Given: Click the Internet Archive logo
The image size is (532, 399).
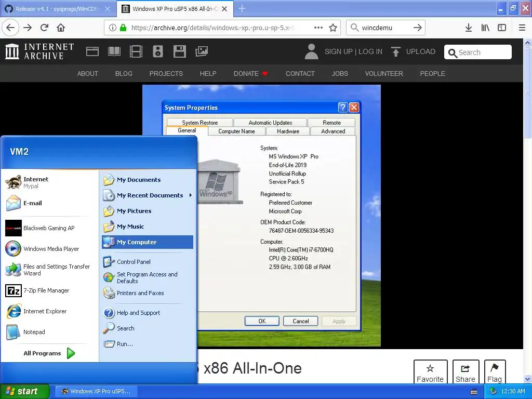Looking at the screenshot, I should 39,51.
